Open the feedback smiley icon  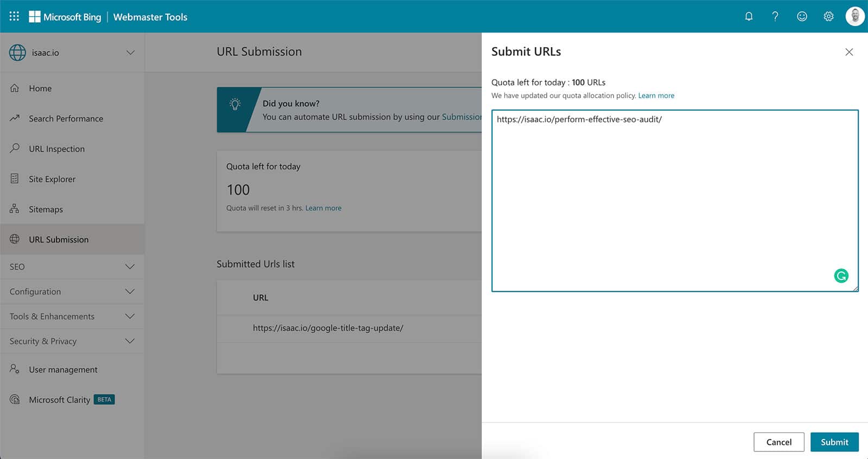click(802, 16)
